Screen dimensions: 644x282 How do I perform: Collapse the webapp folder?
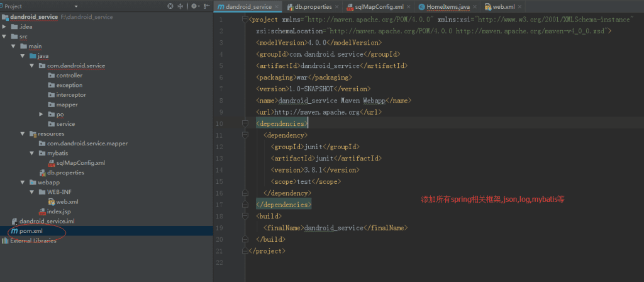pyautogui.click(x=23, y=183)
